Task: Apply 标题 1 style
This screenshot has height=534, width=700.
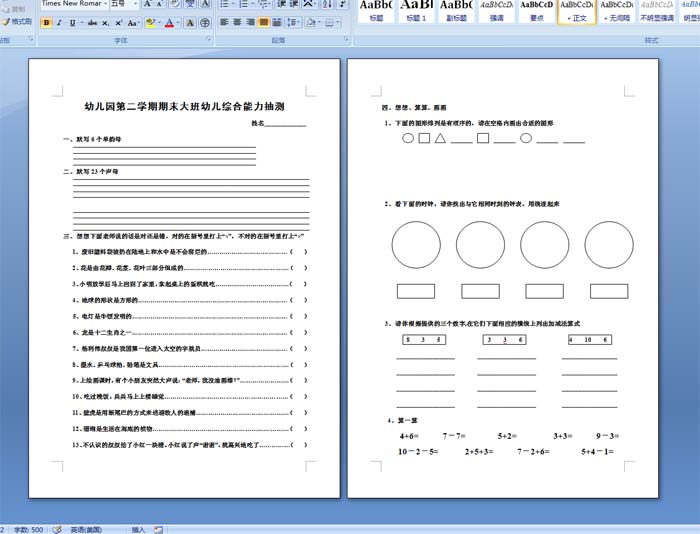Action: click(416, 11)
